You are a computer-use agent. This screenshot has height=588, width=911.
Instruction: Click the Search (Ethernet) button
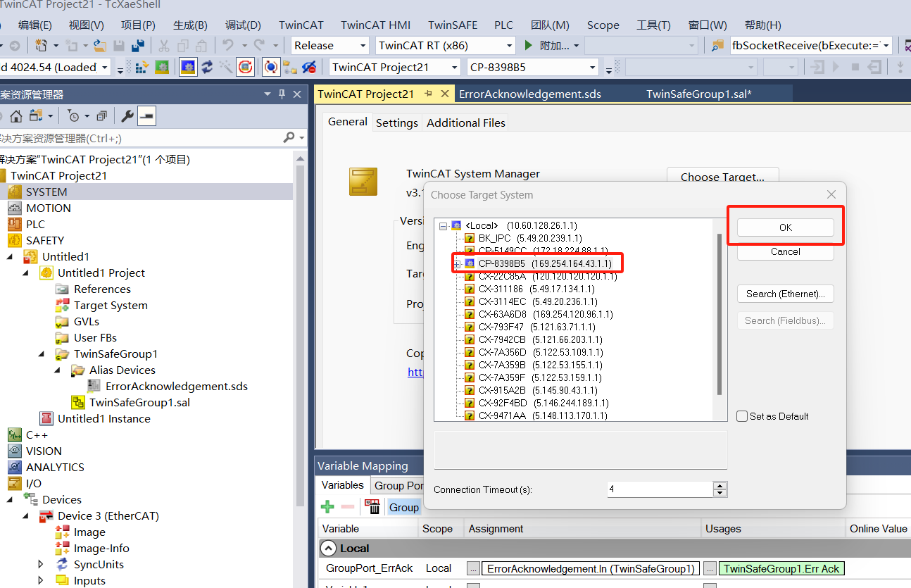(x=785, y=294)
